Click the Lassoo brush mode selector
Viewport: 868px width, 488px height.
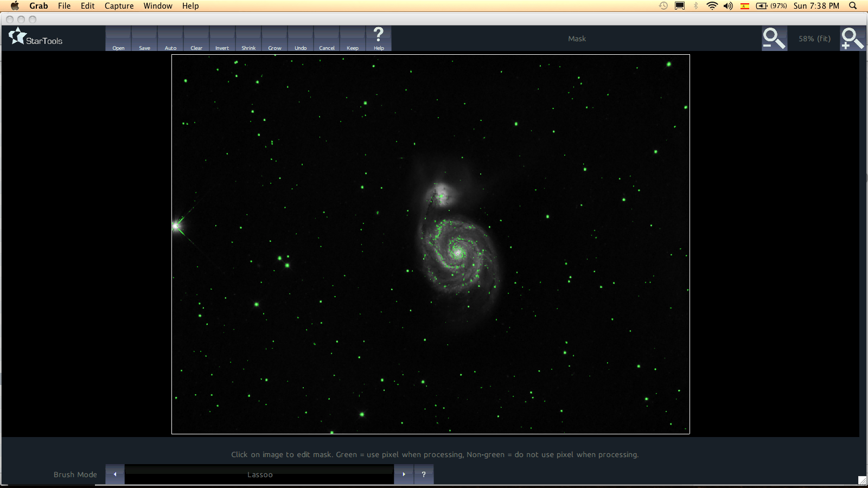click(259, 474)
